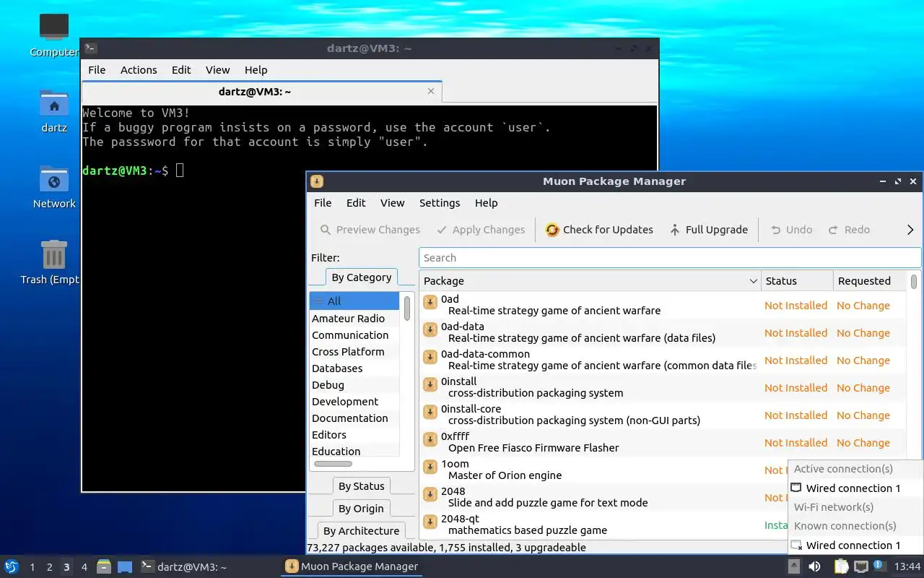The width and height of the screenshot is (924, 578).
Task: Expand the Muon toolbar overflow chevron
Action: pos(910,230)
